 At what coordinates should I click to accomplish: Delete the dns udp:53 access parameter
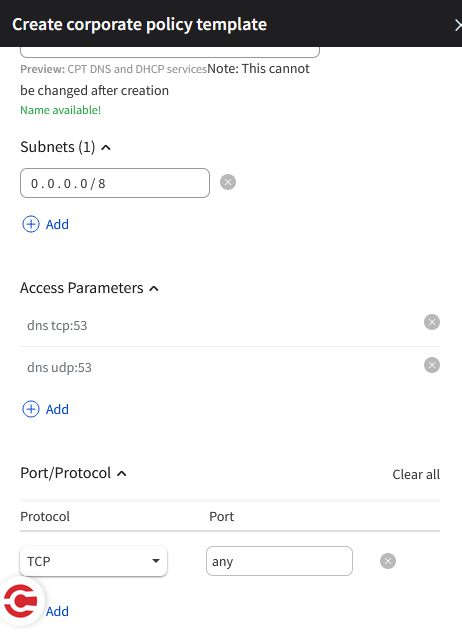(432, 365)
